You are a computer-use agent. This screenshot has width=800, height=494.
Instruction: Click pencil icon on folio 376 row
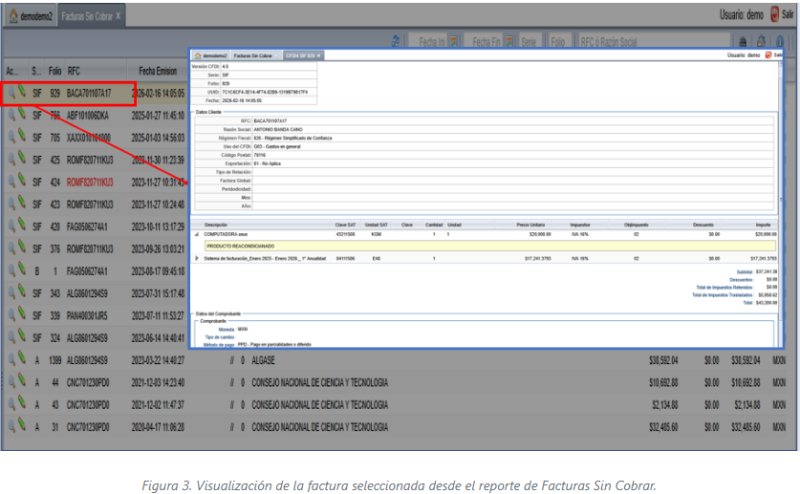coord(21,248)
